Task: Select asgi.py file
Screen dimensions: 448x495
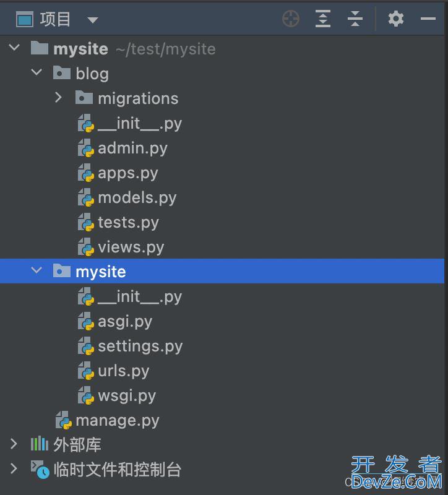Action: click(x=222, y=321)
